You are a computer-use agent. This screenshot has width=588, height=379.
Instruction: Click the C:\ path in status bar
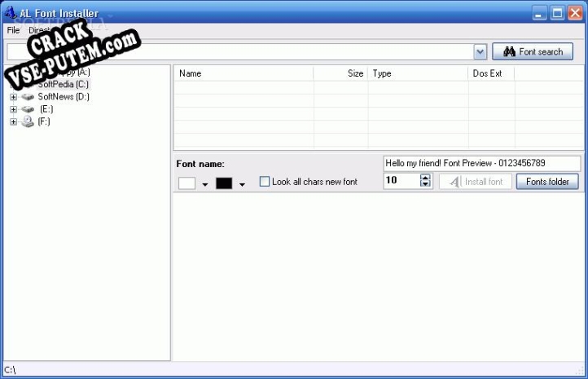click(10, 370)
